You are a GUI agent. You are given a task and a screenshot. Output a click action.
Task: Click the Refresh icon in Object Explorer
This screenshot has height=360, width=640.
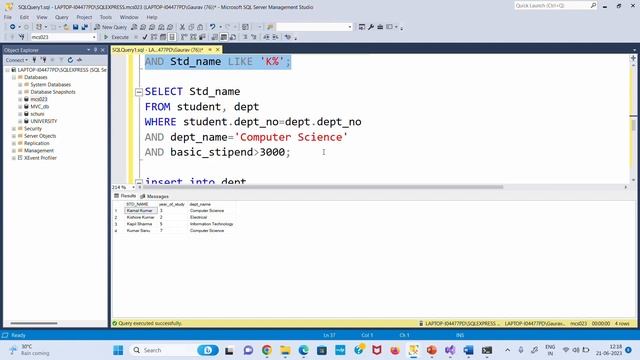[70, 60]
